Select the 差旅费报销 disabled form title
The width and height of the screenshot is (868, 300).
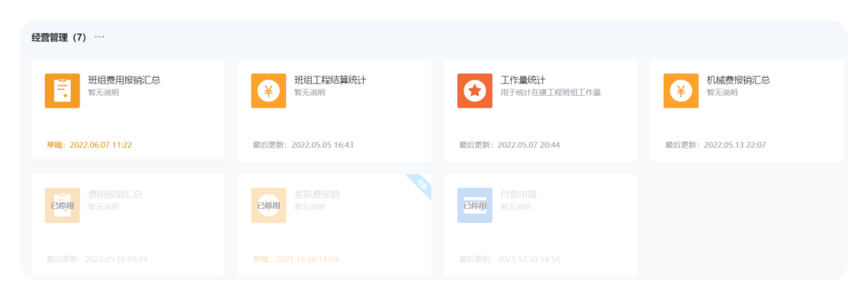tap(317, 195)
